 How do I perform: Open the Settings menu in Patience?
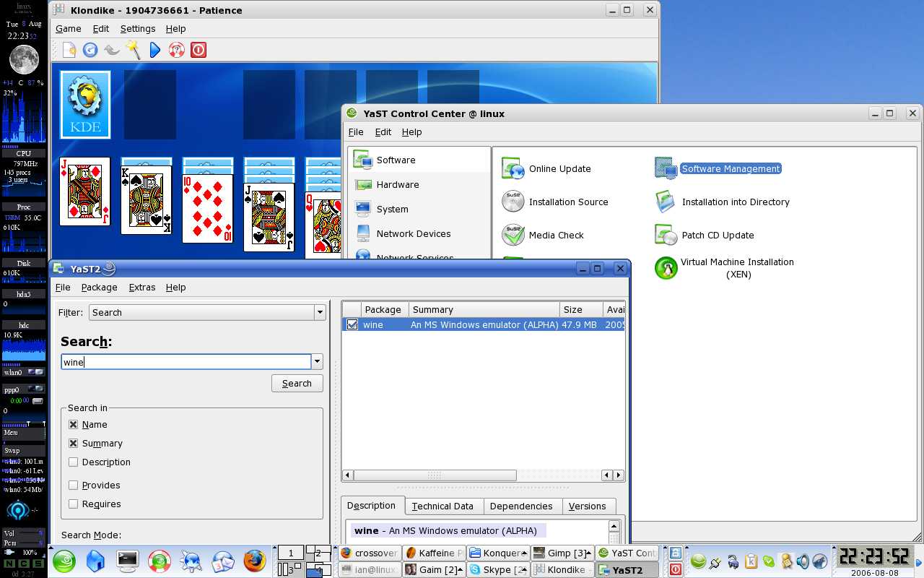point(138,29)
